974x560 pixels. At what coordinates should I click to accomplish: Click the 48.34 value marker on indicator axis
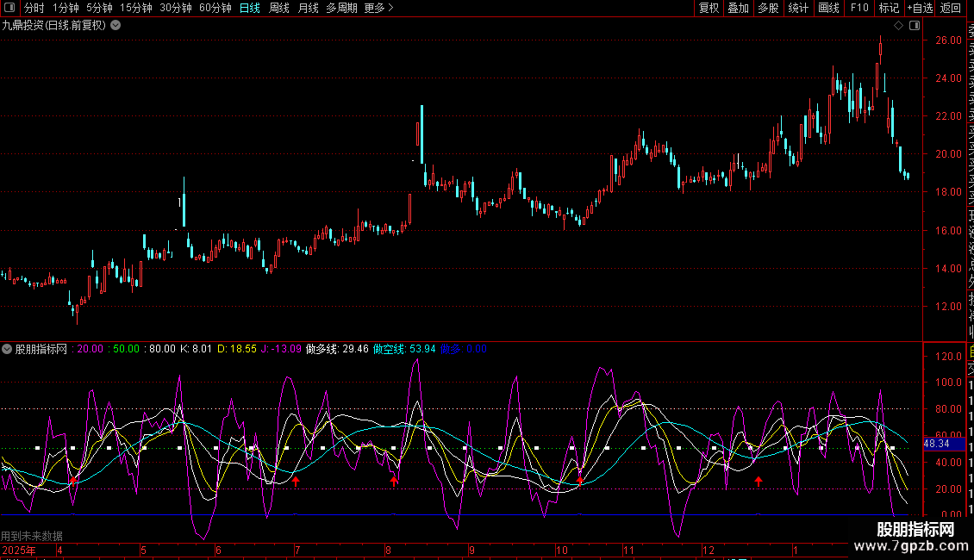(936, 443)
